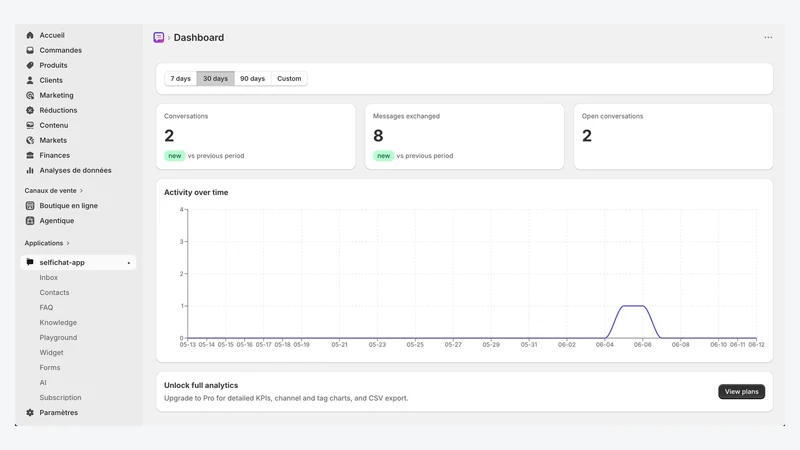Click the Open conversations label

612,116
